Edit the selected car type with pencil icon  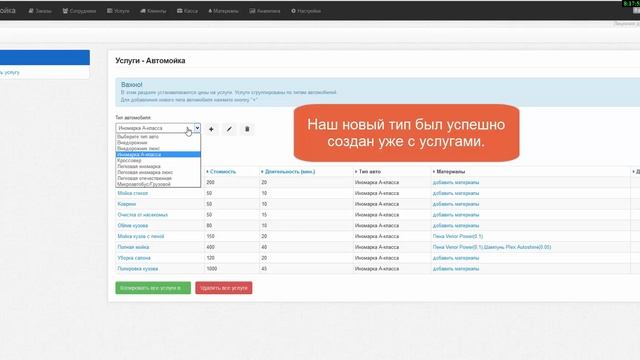pyautogui.click(x=229, y=129)
